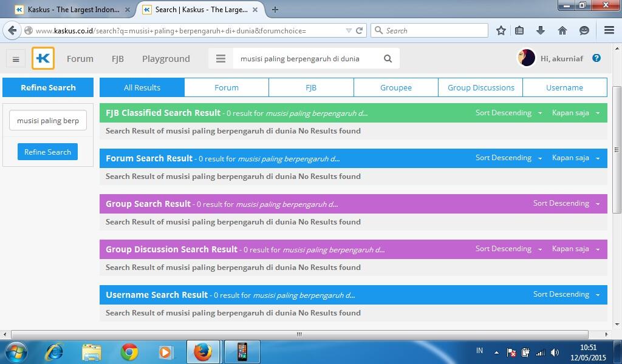Click the volume speaker tray icon
Viewport: 622px width, 364px height.
point(555,352)
